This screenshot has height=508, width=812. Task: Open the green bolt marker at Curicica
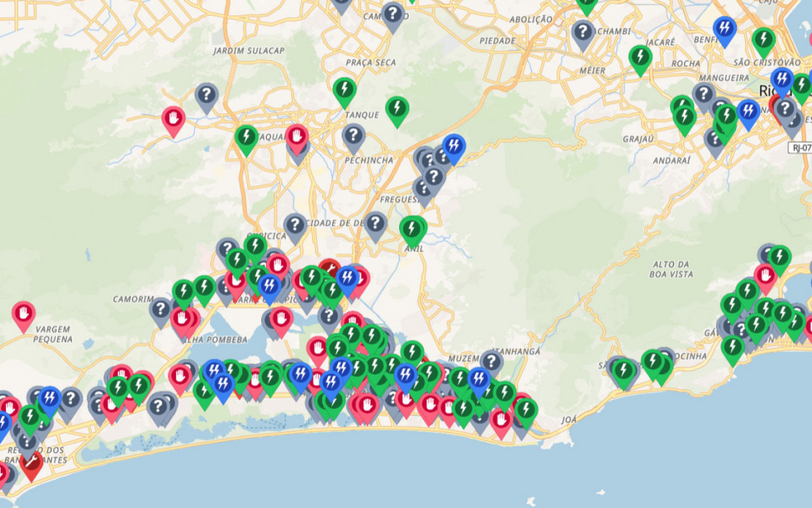[255, 247]
